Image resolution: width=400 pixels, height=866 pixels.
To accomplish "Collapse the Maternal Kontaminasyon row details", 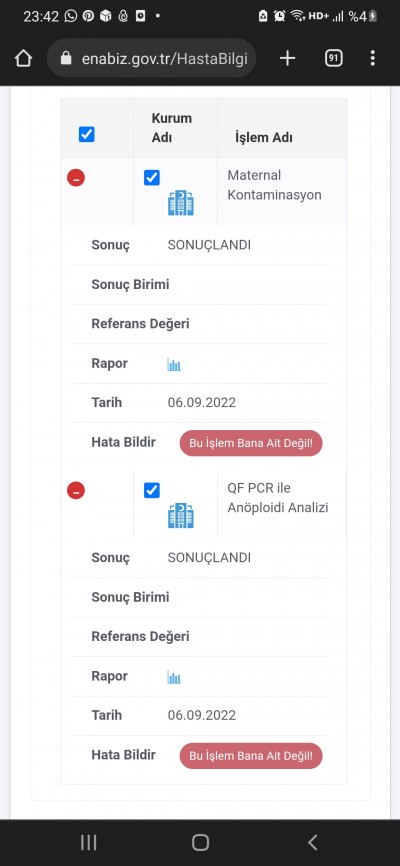I will (76, 178).
